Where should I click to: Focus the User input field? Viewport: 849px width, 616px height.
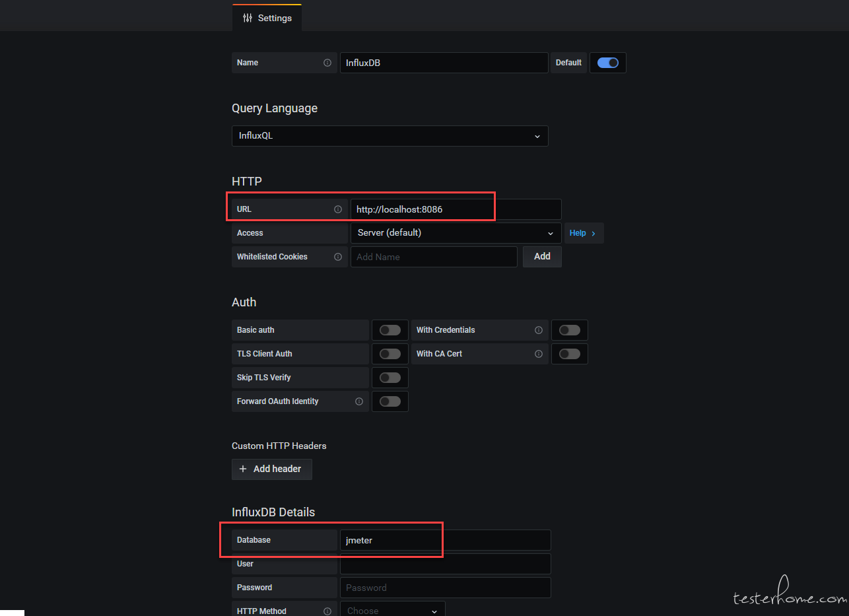click(x=445, y=564)
